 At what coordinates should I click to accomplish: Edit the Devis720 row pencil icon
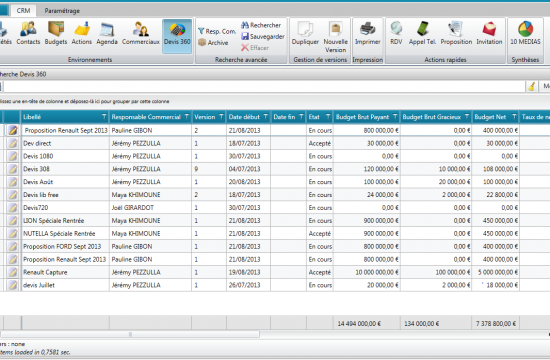13,208
